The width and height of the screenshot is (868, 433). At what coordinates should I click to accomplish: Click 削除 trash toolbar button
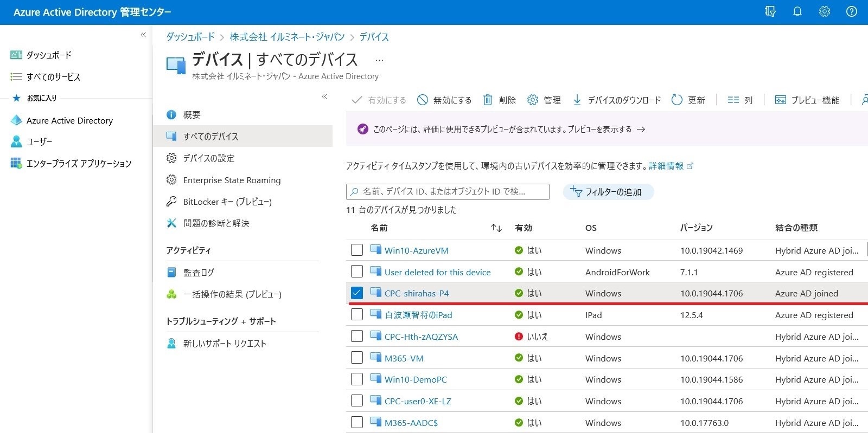coord(499,100)
